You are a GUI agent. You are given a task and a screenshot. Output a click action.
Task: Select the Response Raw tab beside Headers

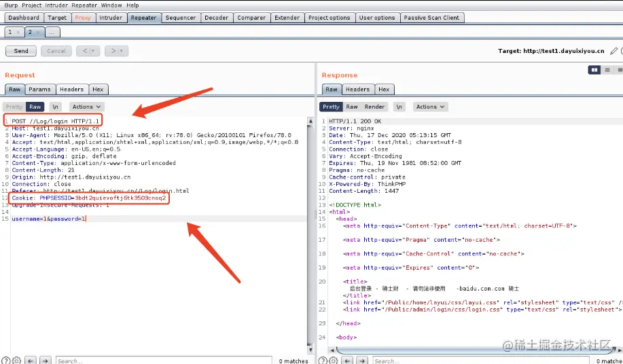332,90
